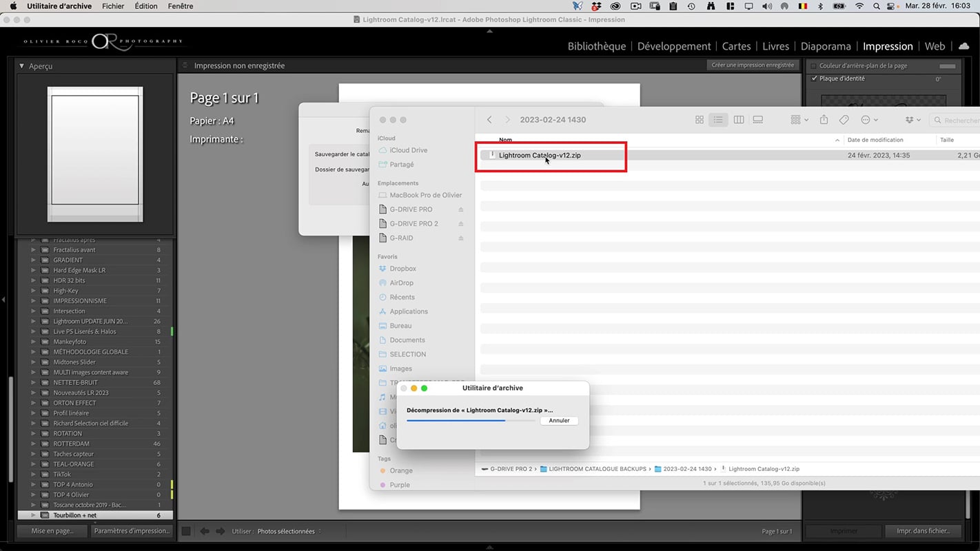Image resolution: width=980 pixels, height=551 pixels.
Task: Sort by Date de modification column
Action: 875,140
